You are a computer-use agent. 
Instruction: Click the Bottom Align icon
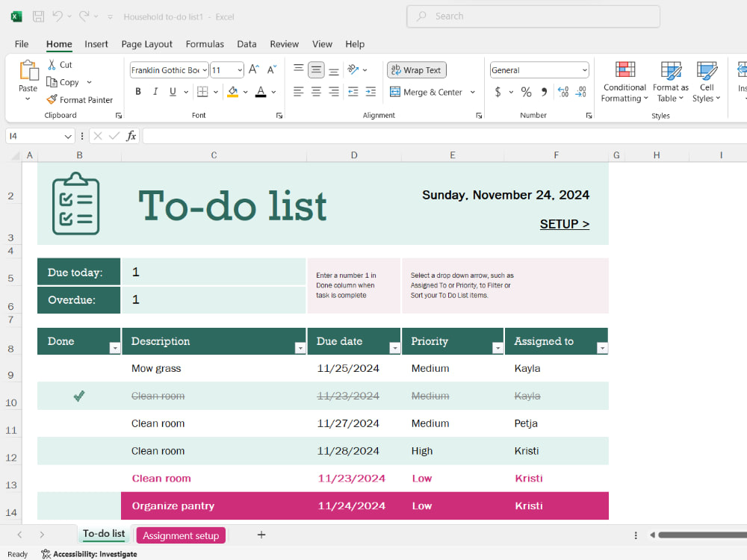click(334, 70)
